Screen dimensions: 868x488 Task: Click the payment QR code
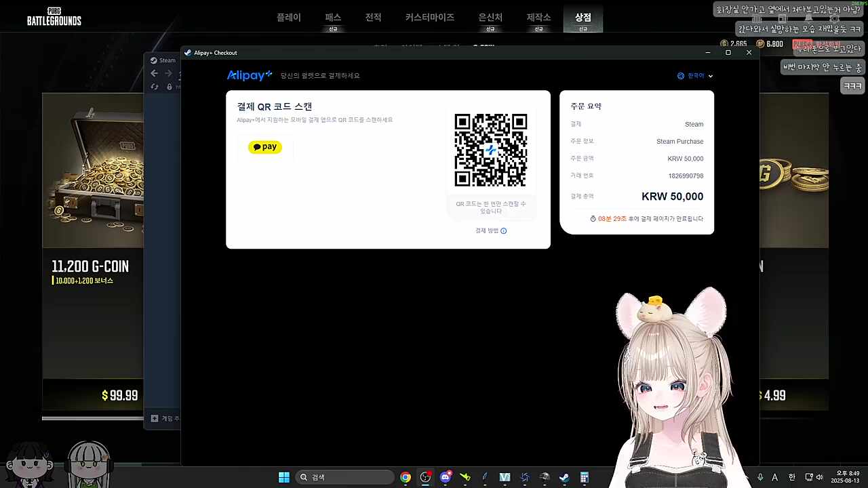(x=491, y=150)
